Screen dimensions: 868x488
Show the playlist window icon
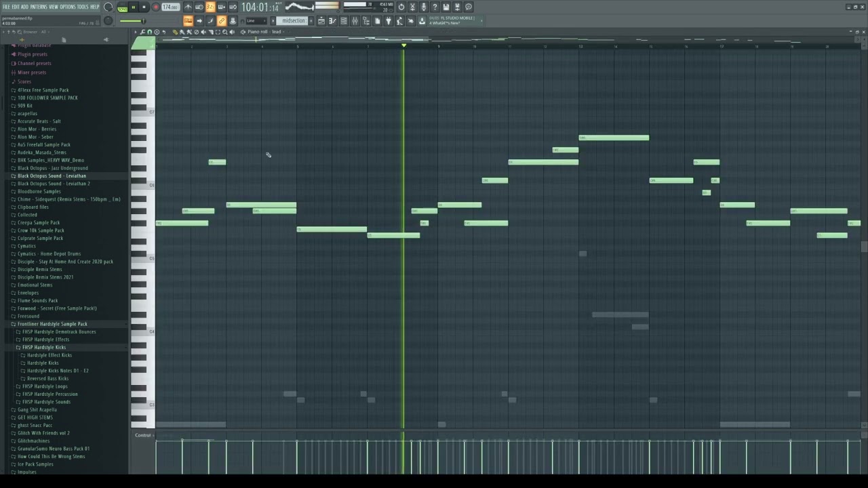coord(321,21)
